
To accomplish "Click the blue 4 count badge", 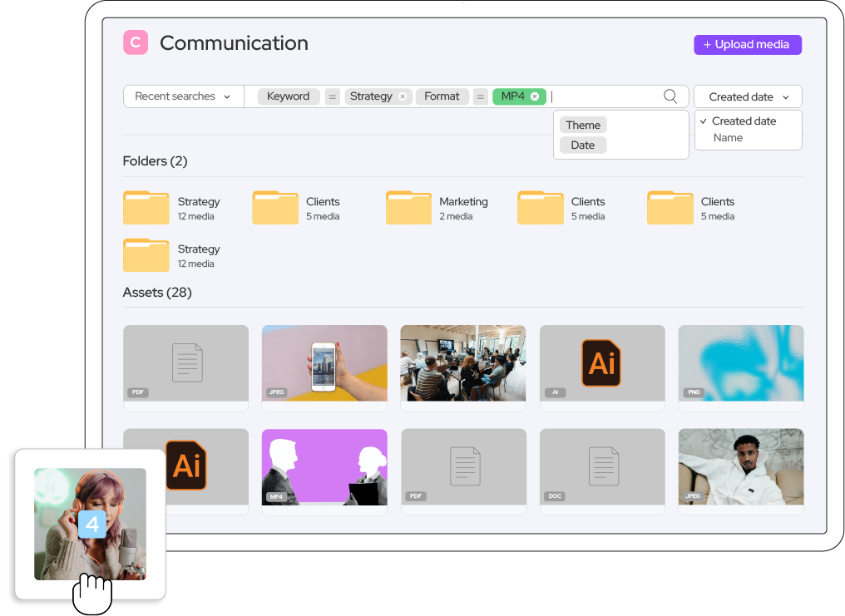I will click(x=92, y=524).
